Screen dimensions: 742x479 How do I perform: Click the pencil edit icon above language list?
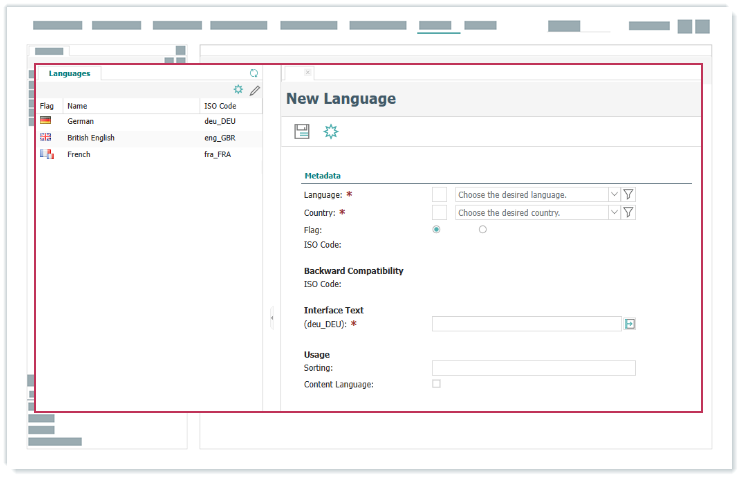(255, 90)
